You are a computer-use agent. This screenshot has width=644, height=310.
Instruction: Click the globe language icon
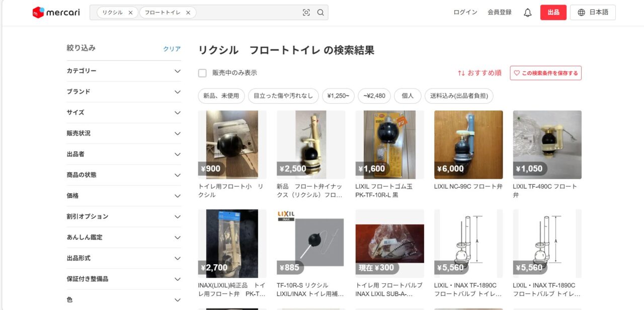tap(582, 13)
